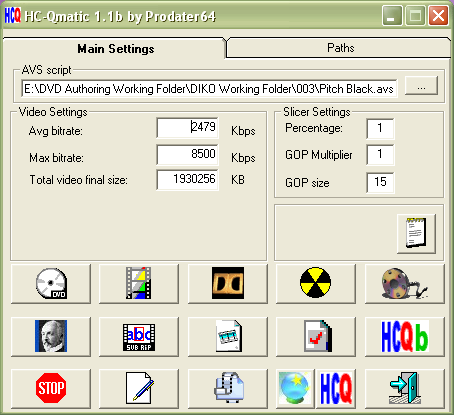Click the Avg bitrate input field
Image resolution: width=454 pixels, height=415 pixels.
pyautogui.click(x=188, y=127)
